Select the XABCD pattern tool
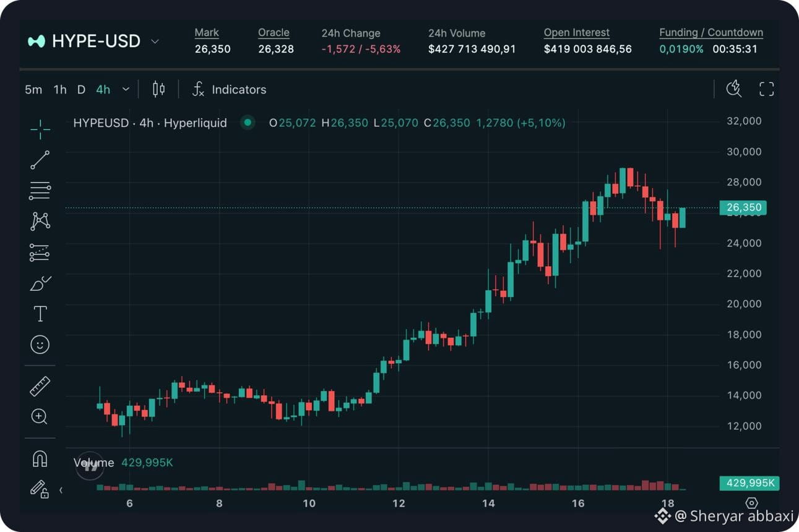The width and height of the screenshot is (799, 532). coord(40,221)
